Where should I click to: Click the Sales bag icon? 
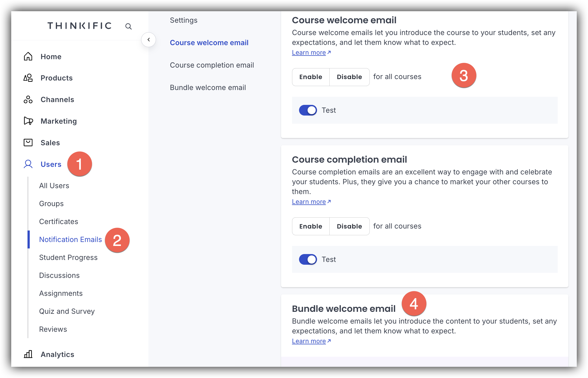tap(28, 142)
